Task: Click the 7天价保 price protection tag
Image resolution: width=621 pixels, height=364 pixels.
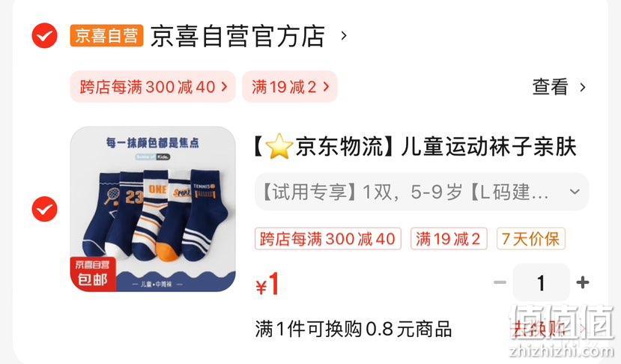Action: pos(530,239)
